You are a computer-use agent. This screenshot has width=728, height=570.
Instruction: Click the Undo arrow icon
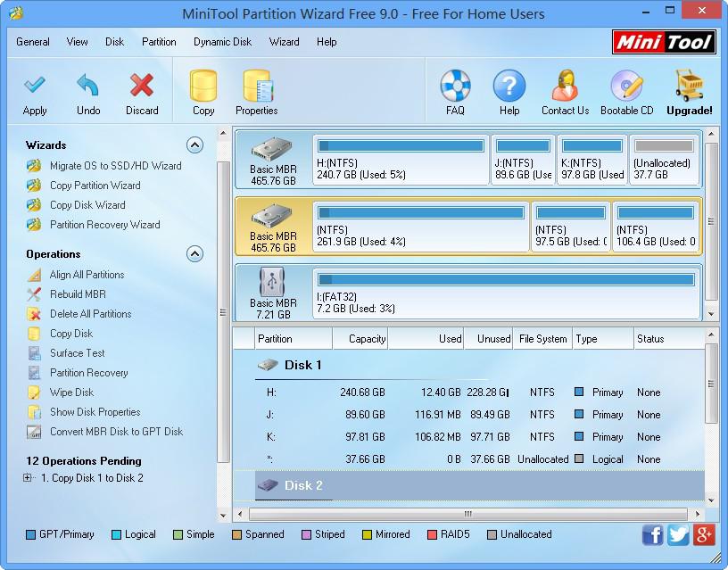click(x=87, y=86)
